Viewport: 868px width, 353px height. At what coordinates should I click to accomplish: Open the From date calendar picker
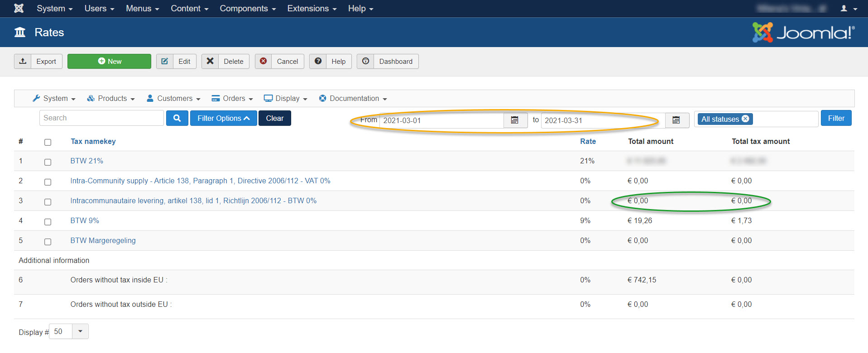pos(515,120)
